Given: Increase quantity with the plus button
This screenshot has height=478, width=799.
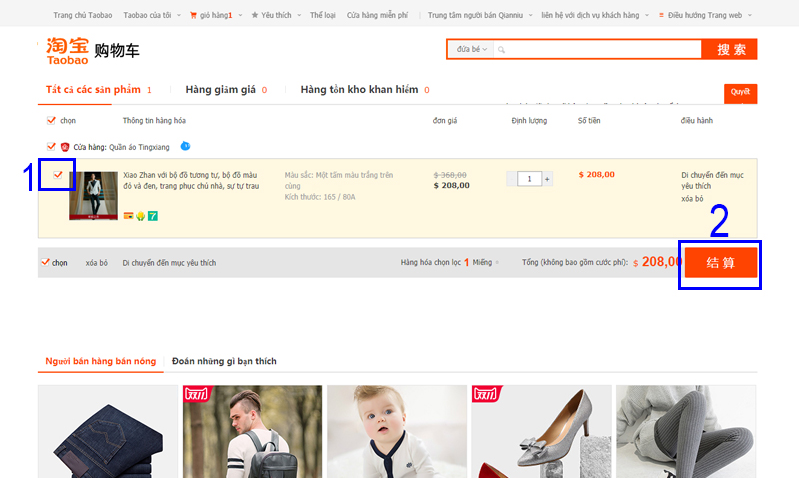Looking at the screenshot, I should 547,179.
